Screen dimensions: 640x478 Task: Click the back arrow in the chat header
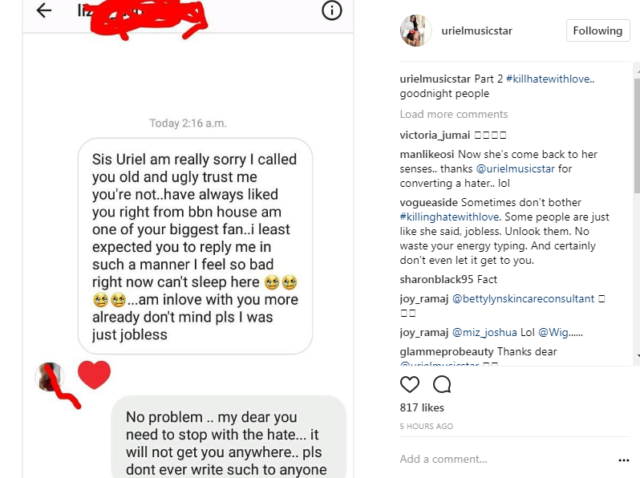pos(43,11)
